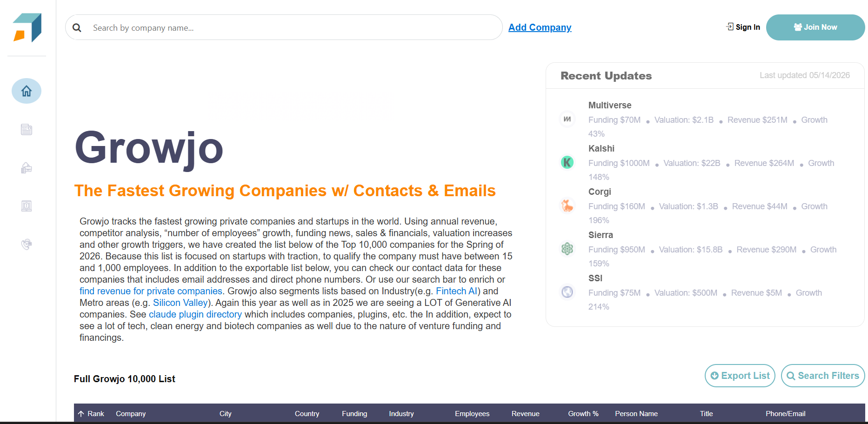The image size is (868, 424).
Task: Open the Fintech AI link
Action: click(456, 291)
